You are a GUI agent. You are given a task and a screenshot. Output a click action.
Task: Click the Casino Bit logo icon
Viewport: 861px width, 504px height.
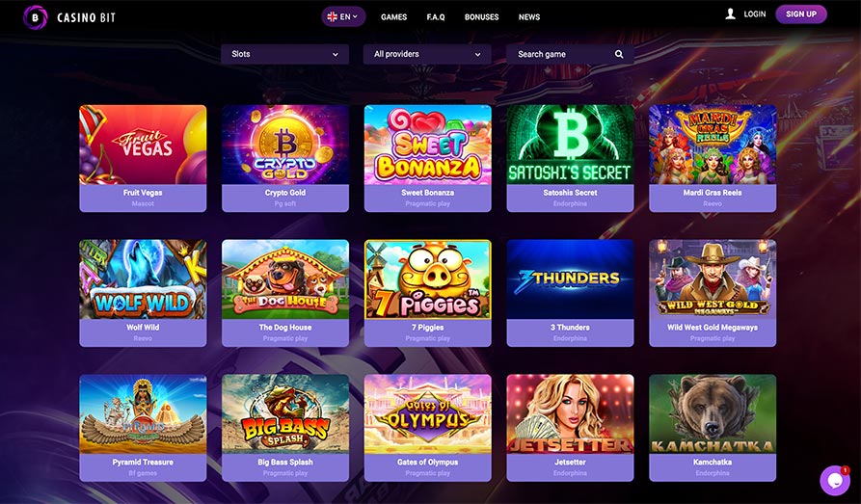[35, 17]
